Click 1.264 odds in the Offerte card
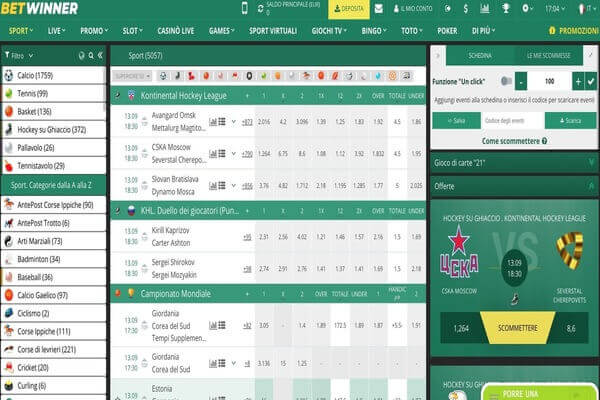Image resolution: width=600 pixels, height=400 pixels. point(461,328)
